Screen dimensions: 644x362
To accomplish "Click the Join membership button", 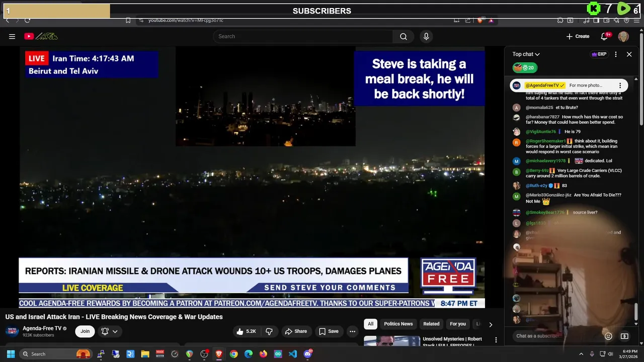I will click(x=85, y=331).
